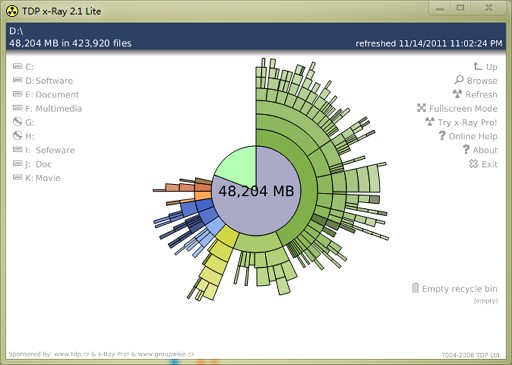Click the Browse magnifier icon
This screenshot has width=512, height=365.
pos(459,80)
